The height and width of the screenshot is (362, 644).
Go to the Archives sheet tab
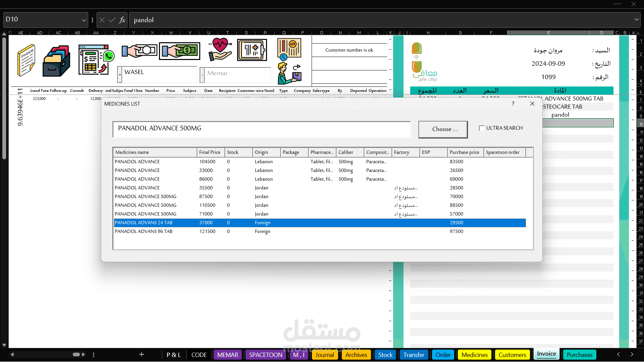pyautogui.click(x=356, y=355)
